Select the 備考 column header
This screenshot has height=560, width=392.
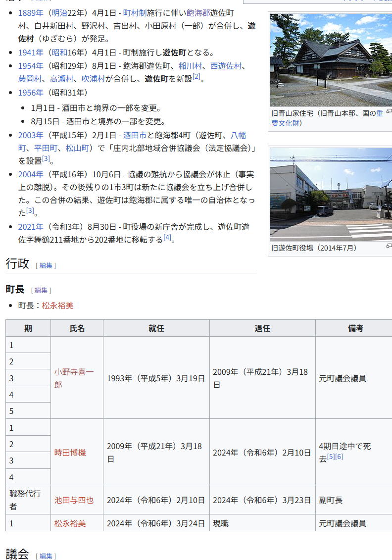tap(354, 328)
